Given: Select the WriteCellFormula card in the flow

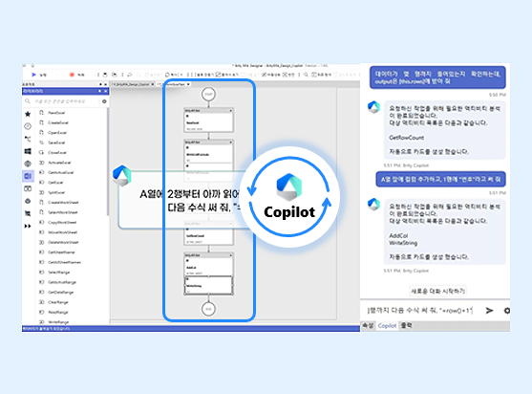Looking at the screenshot, I should (x=208, y=154).
